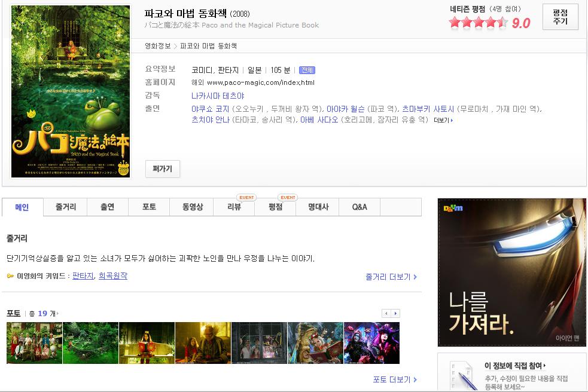Image resolution: width=588 pixels, height=392 pixels.
Task: Click the 전체 age rating badge
Action: point(307,70)
